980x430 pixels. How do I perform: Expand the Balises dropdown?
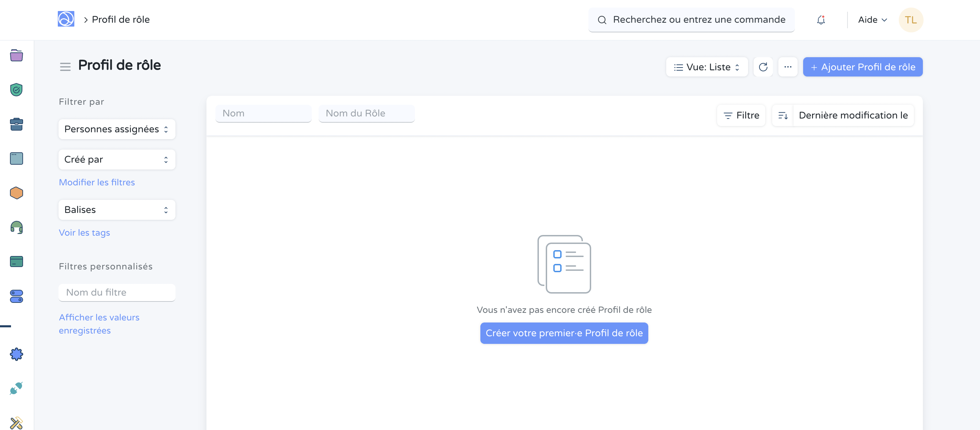[x=116, y=210]
